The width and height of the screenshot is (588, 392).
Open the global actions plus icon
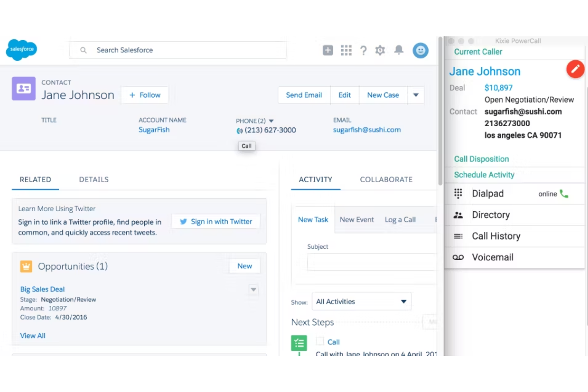click(x=328, y=50)
